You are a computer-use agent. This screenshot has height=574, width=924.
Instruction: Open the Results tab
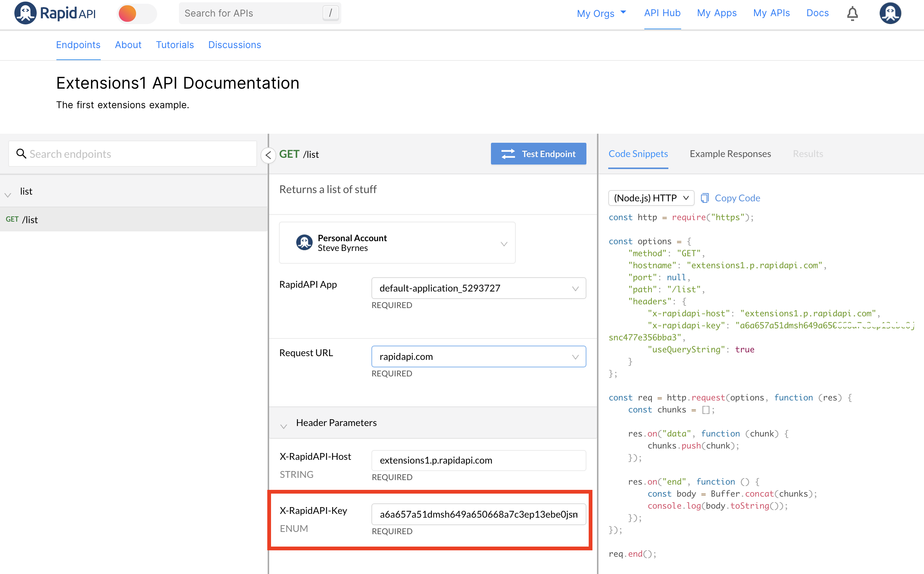point(807,154)
